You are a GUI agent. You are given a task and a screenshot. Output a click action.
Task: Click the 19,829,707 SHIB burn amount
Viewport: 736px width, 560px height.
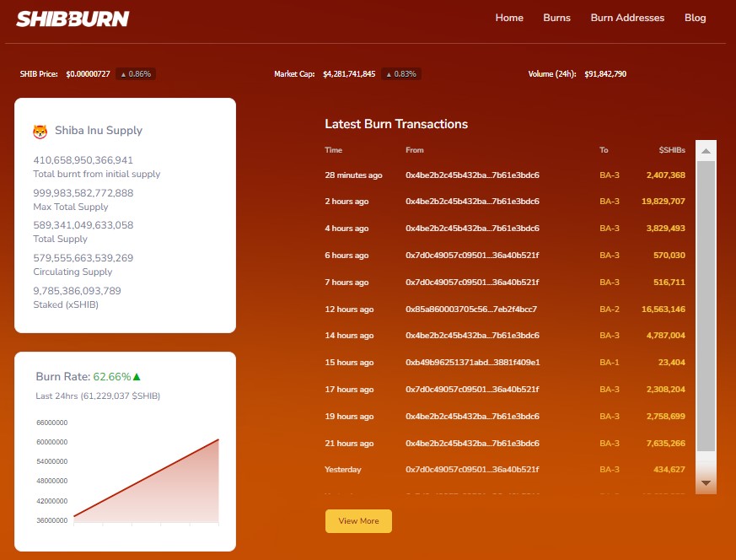click(x=663, y=202)
